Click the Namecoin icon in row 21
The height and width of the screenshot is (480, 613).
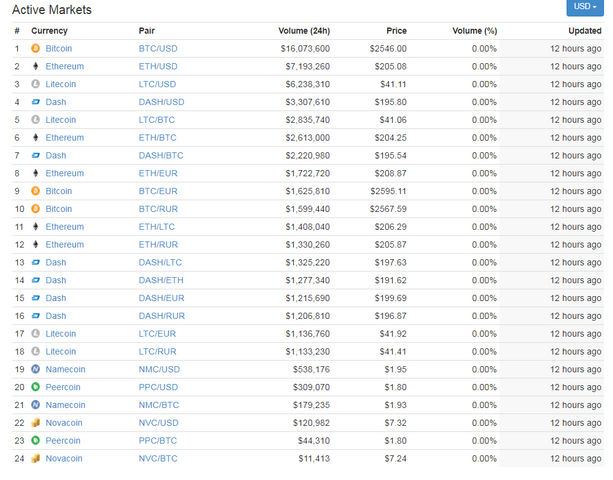click(36, 405)
